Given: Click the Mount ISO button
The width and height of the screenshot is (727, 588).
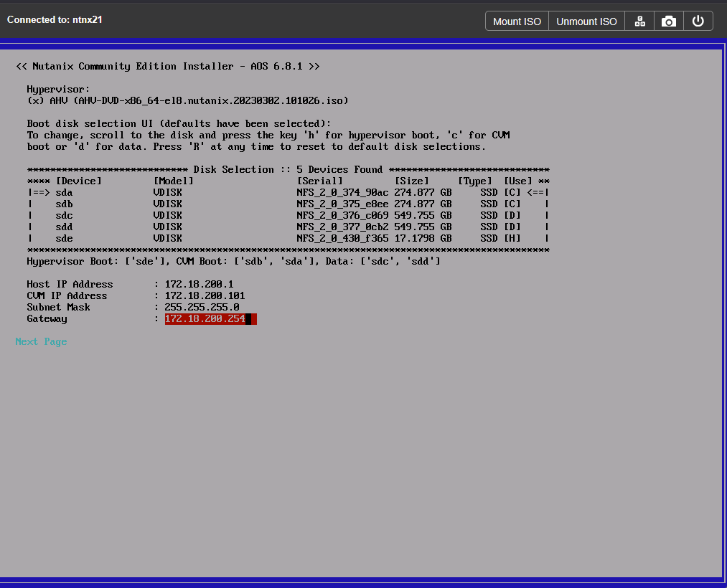Looking at the screenshot, I should (x=517, y=22).
